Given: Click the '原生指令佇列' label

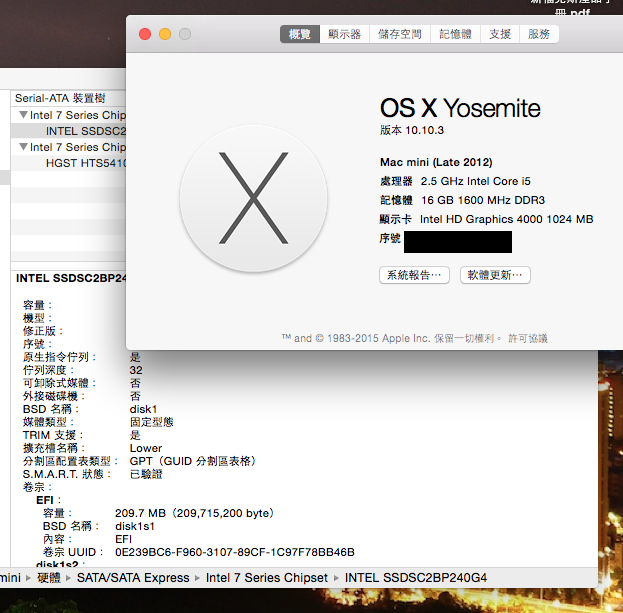Looking at the screenshot, I should [x=59, y=357].
